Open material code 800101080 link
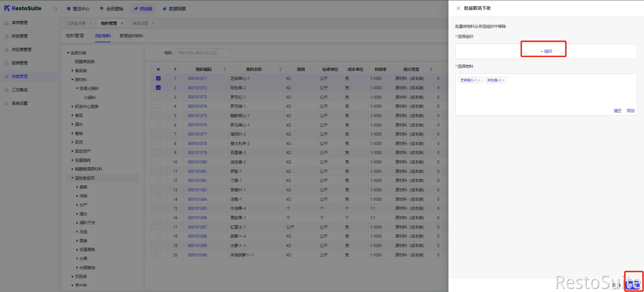This screenshot has width=644, height=292. (197, 162)
